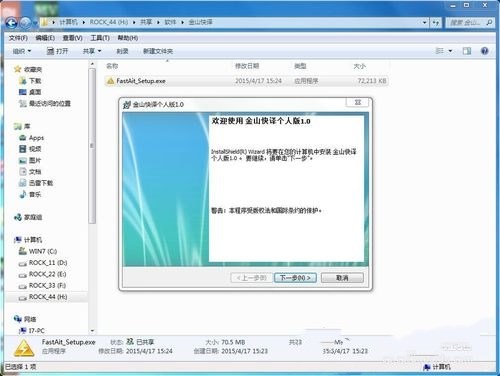Viewport: 500px width, 376px height.
Task: Select 网络 in navigation pane
Action: (30, 319)
